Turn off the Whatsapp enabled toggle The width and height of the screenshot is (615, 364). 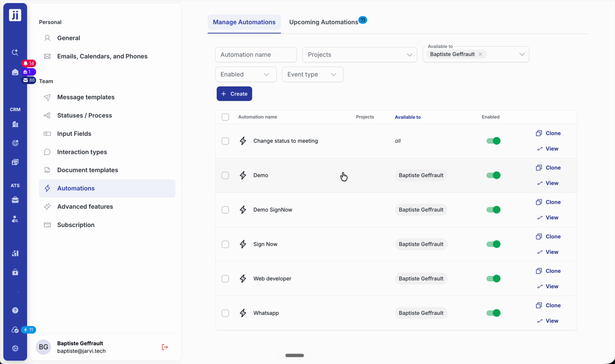[493, 313]
